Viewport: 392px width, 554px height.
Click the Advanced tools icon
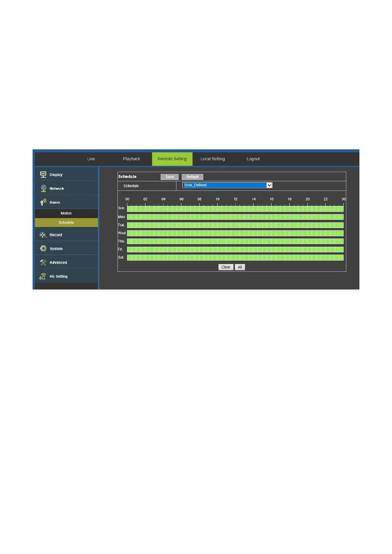pyautogui.click(x=43, y=262)
